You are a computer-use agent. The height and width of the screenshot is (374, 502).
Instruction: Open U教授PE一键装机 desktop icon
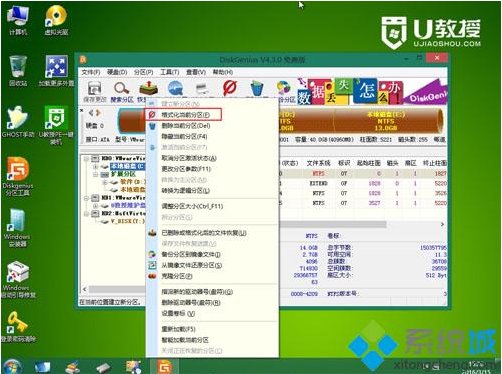[56, 125]
